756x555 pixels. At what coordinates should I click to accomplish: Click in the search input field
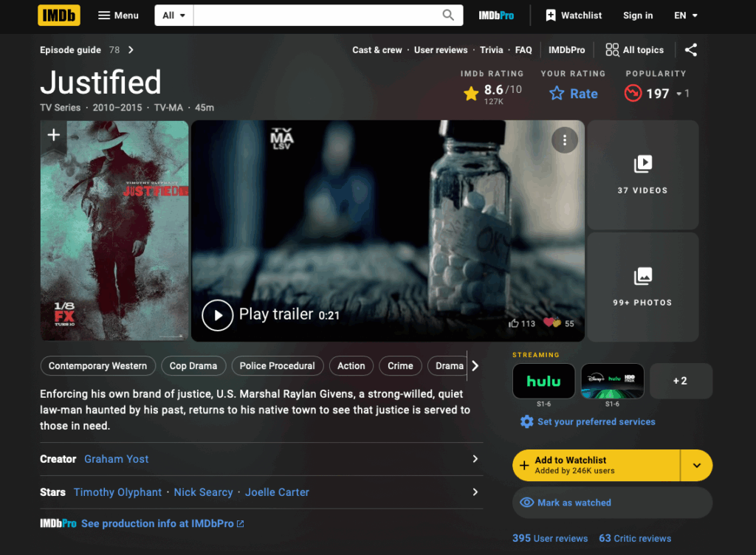click(x=314, y=15)
